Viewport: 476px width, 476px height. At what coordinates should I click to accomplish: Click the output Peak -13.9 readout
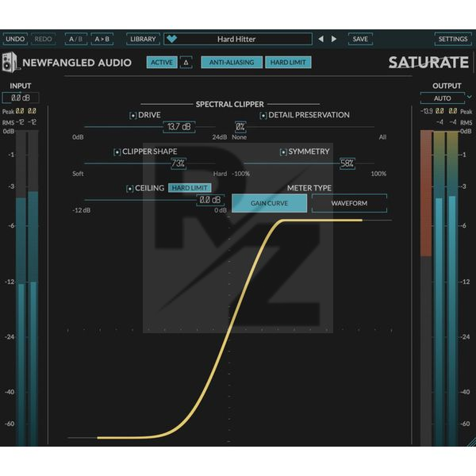[427, 111]
